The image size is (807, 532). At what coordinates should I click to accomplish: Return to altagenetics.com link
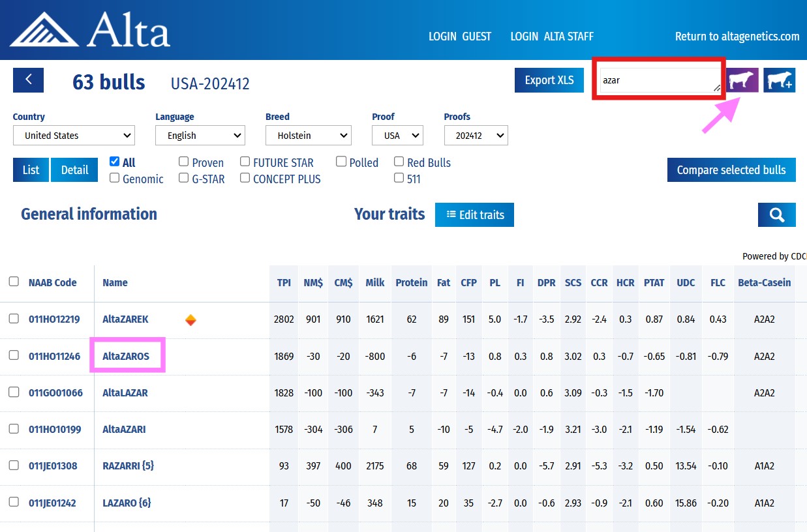(737, 37)
